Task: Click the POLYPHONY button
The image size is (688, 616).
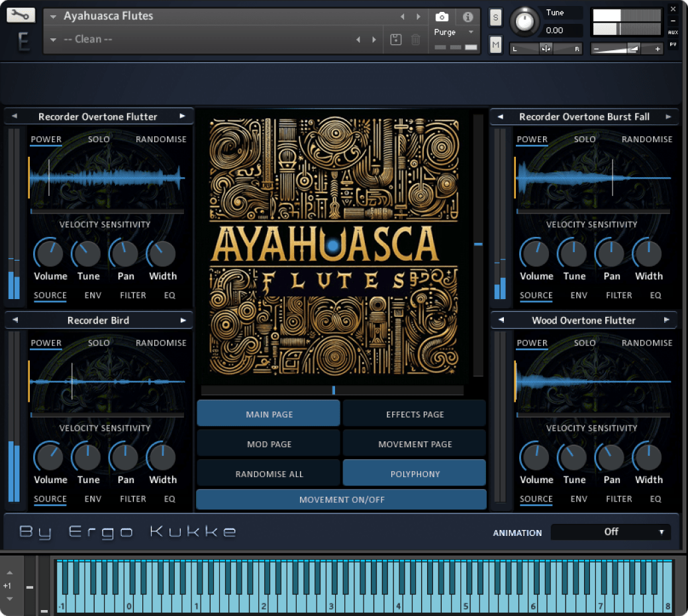Action: coord(414,473)
